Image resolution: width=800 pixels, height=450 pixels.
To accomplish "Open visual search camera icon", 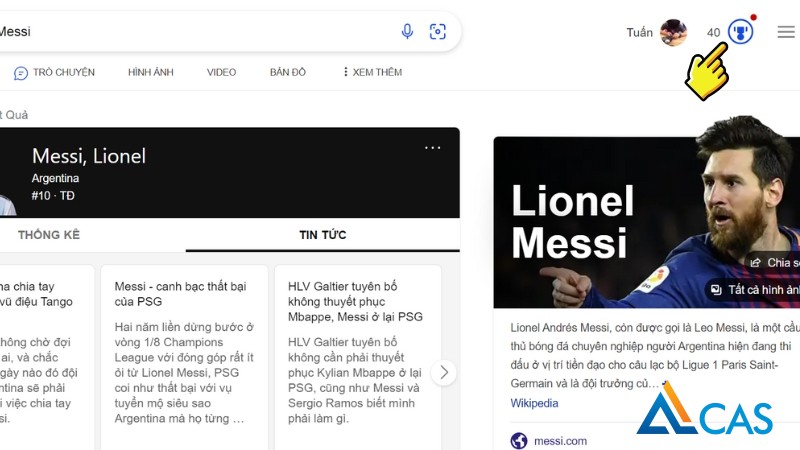I will [x=437, y=32].
